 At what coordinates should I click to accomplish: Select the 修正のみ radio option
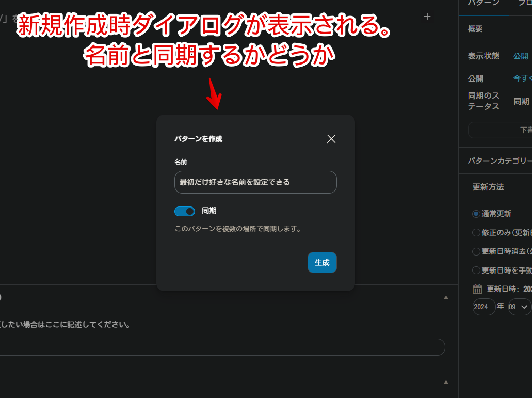[476, 232]
